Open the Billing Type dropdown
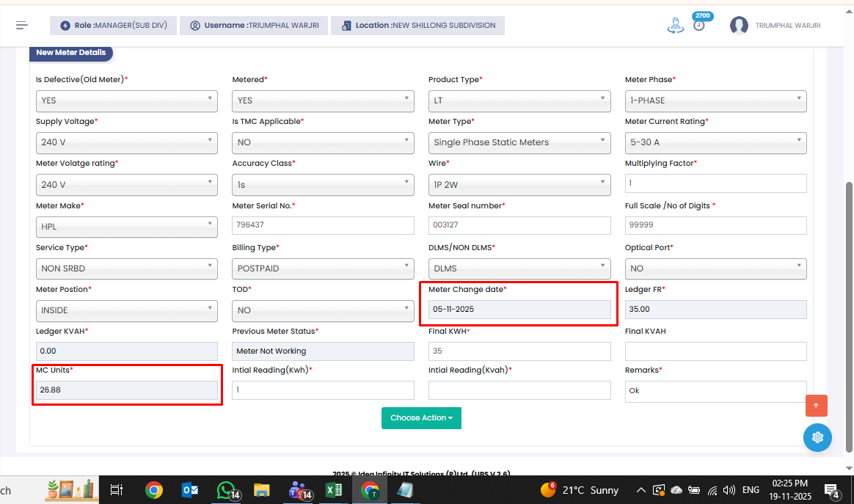854x504 pixels. 323,269
